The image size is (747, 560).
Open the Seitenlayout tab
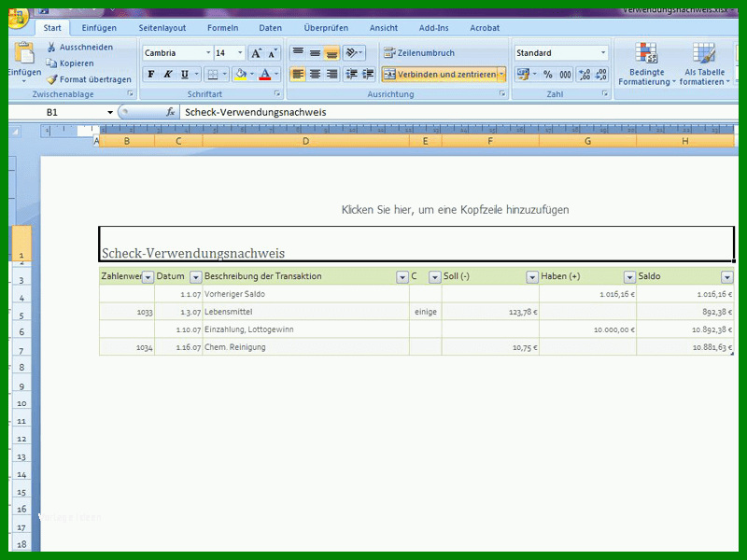click(x=162, y=28)
